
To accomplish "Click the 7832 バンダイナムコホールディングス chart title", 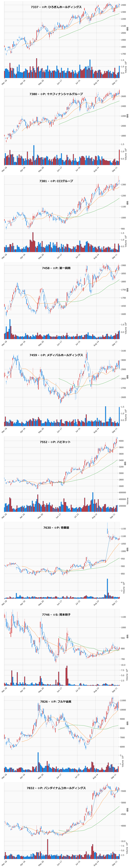I will (x=56, y=788).
